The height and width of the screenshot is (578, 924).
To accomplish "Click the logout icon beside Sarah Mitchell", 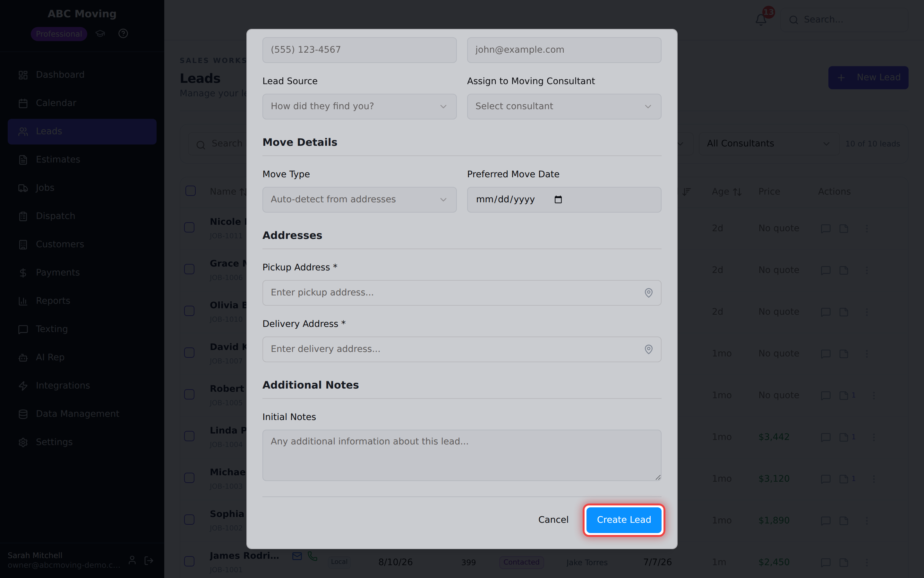I will [x=149, y=560].
